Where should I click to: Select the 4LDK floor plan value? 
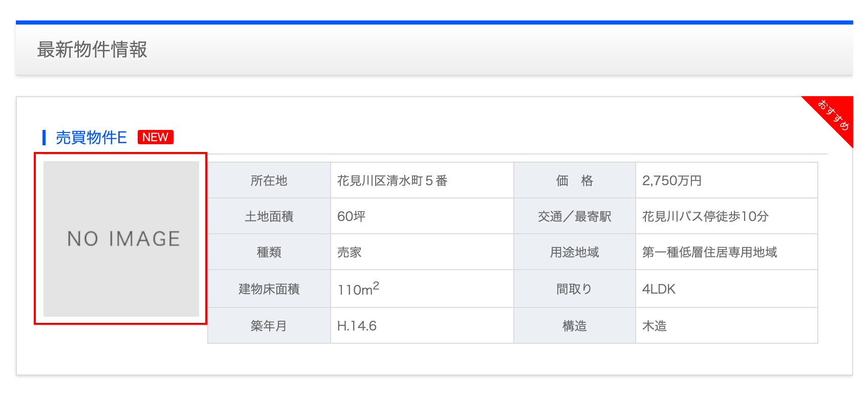tap(659, 289)
